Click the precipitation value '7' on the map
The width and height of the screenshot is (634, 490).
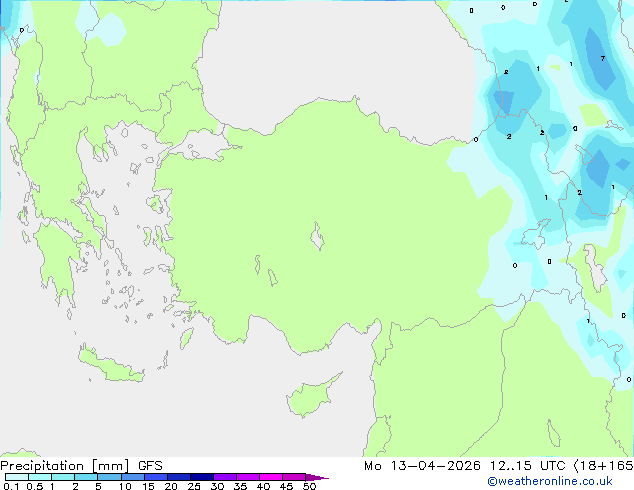coord(602,59)
